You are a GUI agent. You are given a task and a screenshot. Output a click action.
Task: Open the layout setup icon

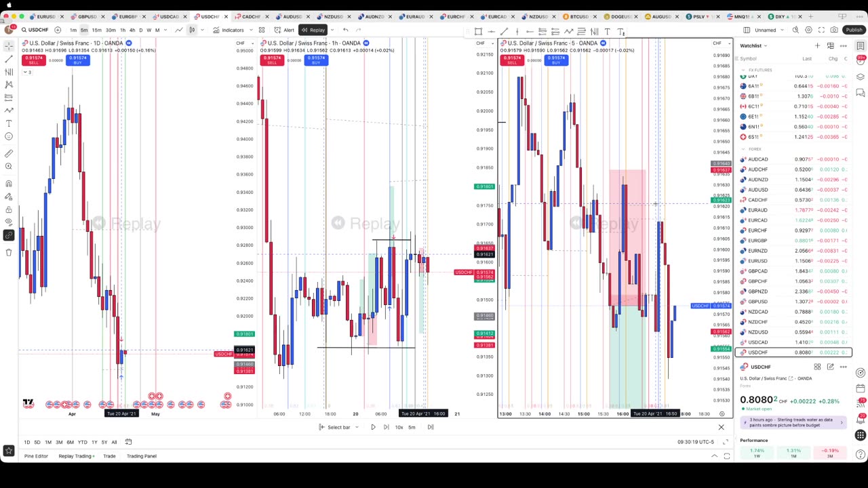tap(747, 30)
